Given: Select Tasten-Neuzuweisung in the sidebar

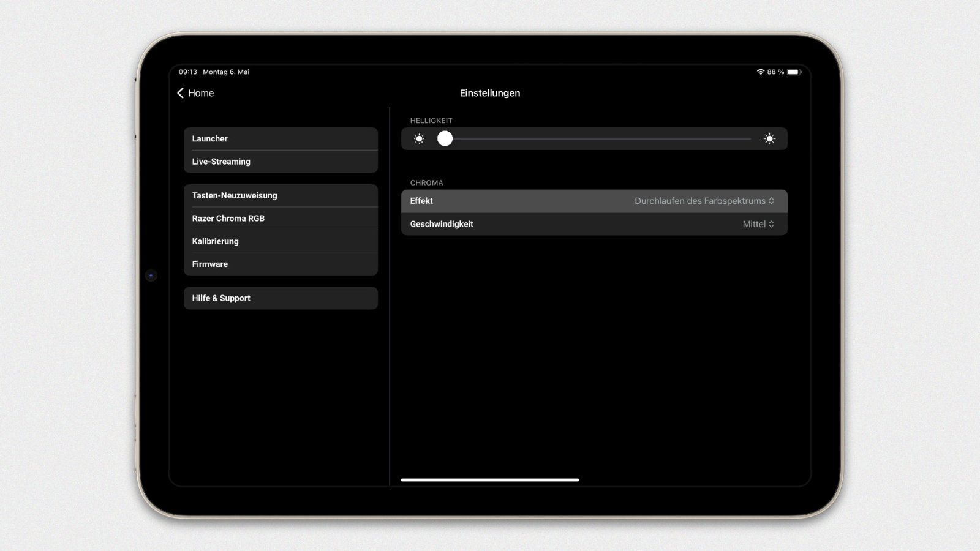Looking at the screenshot, I should [x=281, y=196].
